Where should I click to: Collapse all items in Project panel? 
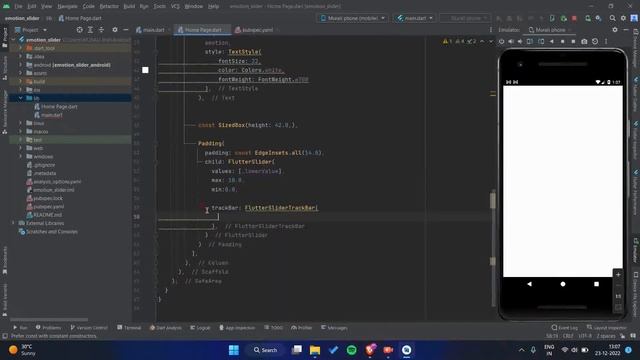(x=101, y=30)
